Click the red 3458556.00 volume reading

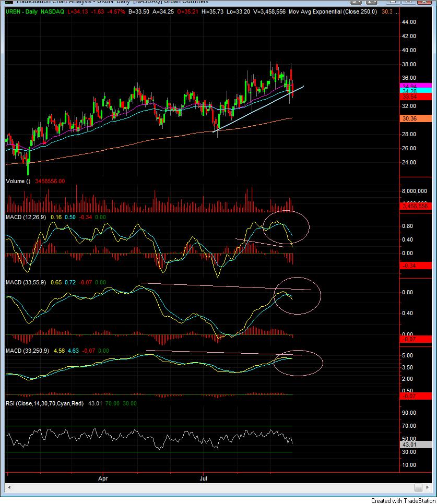click(50, 181)
